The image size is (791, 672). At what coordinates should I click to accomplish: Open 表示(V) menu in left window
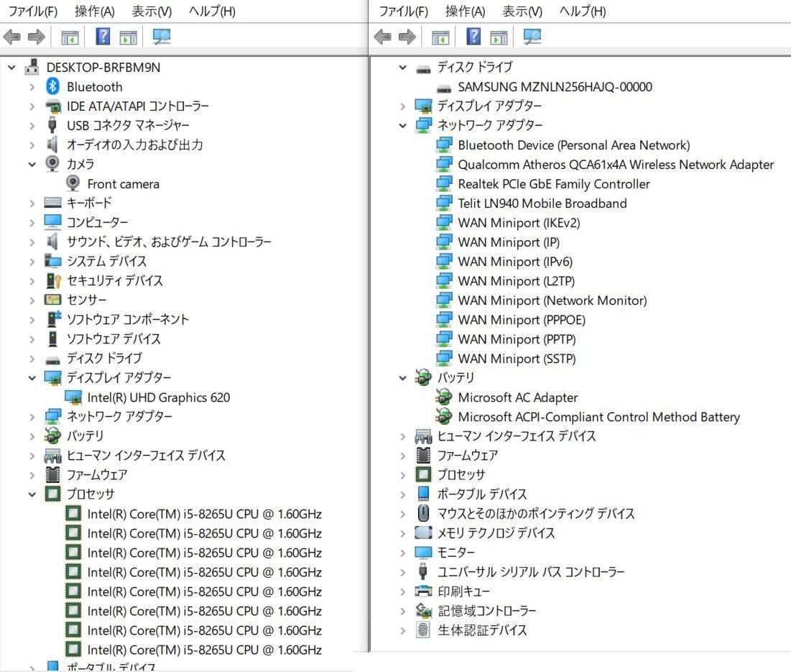[x=152, y=11]
